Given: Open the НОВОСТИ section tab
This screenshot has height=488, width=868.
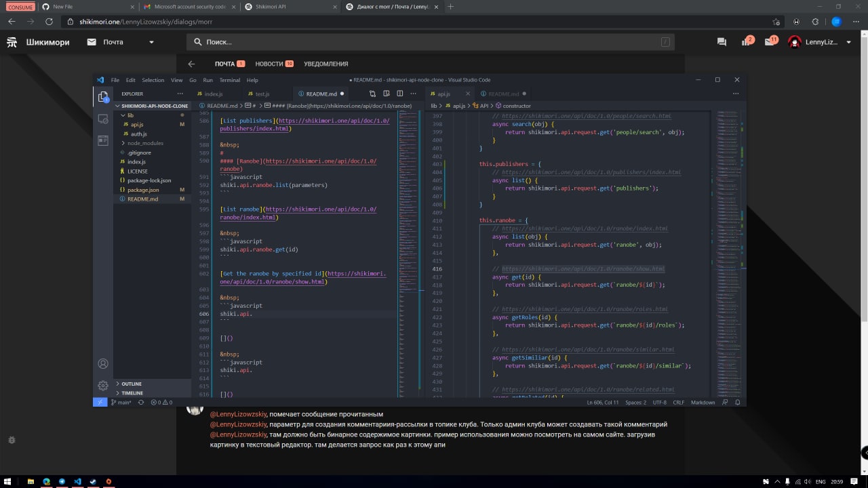Looking at the screenshot, I should 274,64.
